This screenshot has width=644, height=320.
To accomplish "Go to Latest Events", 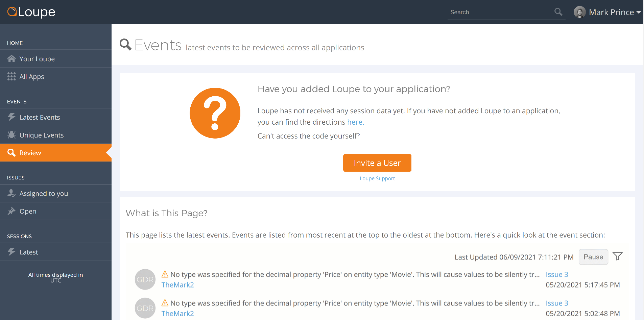I will [56, 117].
